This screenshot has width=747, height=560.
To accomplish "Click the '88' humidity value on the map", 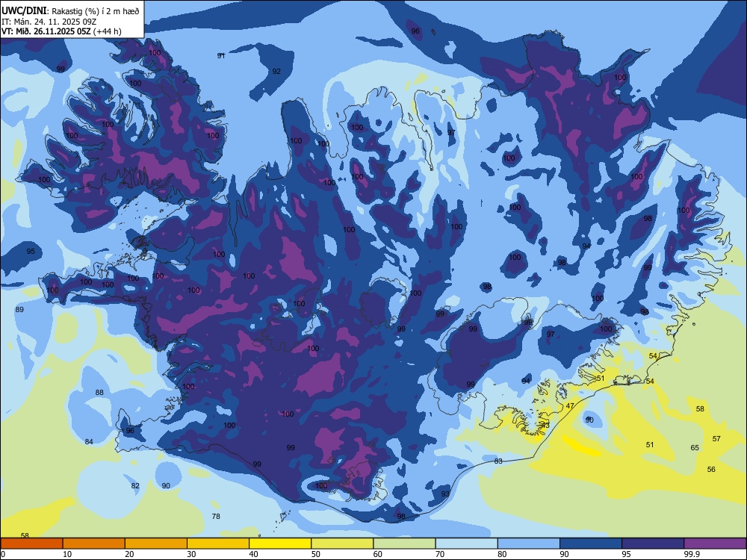I will pos(99,393).
